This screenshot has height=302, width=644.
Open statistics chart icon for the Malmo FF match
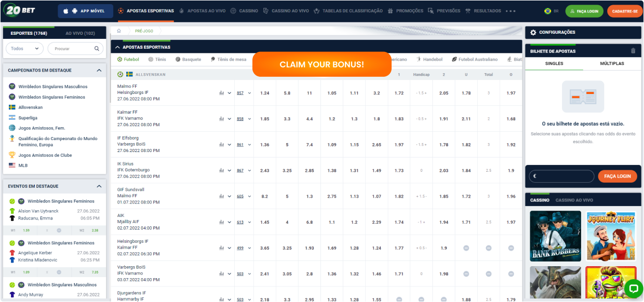click(222, 93)
